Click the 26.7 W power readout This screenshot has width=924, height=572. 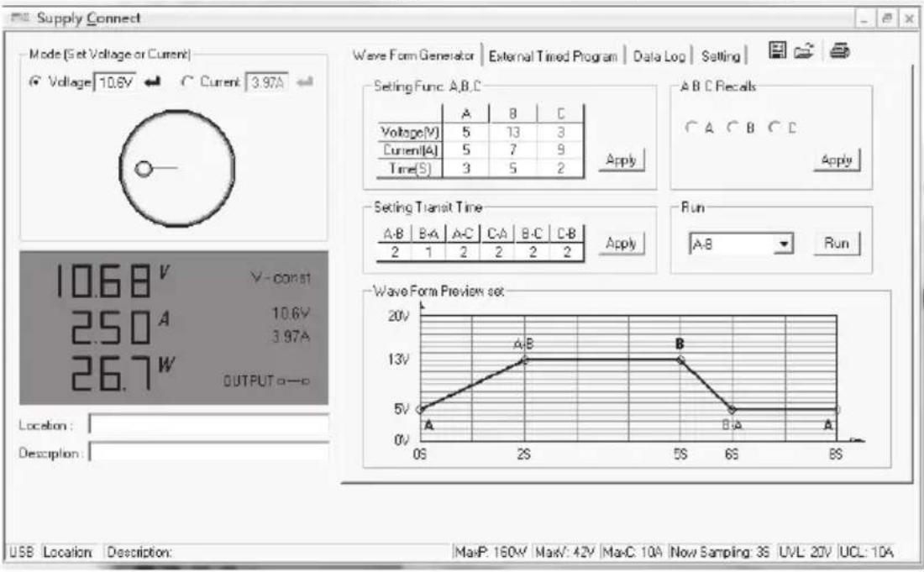(122, 374)
